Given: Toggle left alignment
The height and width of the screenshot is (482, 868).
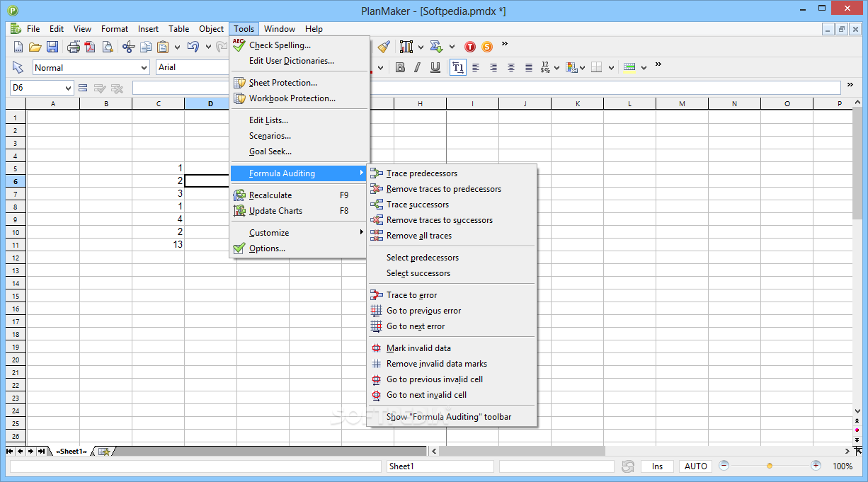Looking at the screenshot, I should (476, 67).
